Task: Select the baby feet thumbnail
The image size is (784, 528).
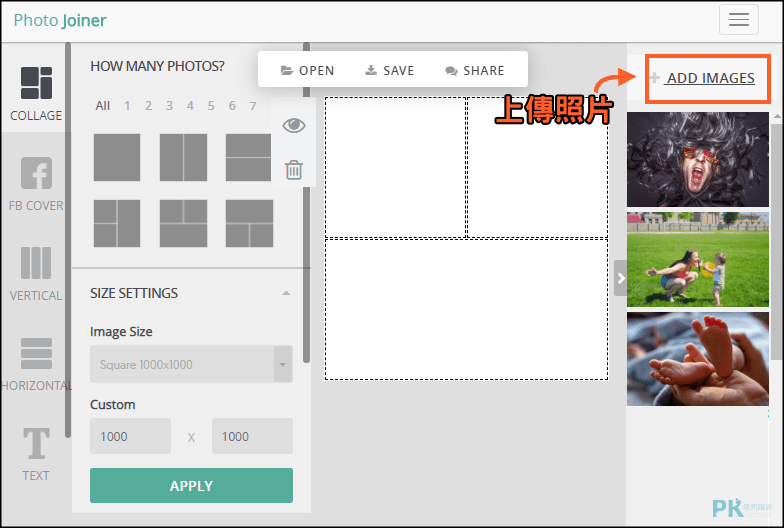Action: [698, 360]
